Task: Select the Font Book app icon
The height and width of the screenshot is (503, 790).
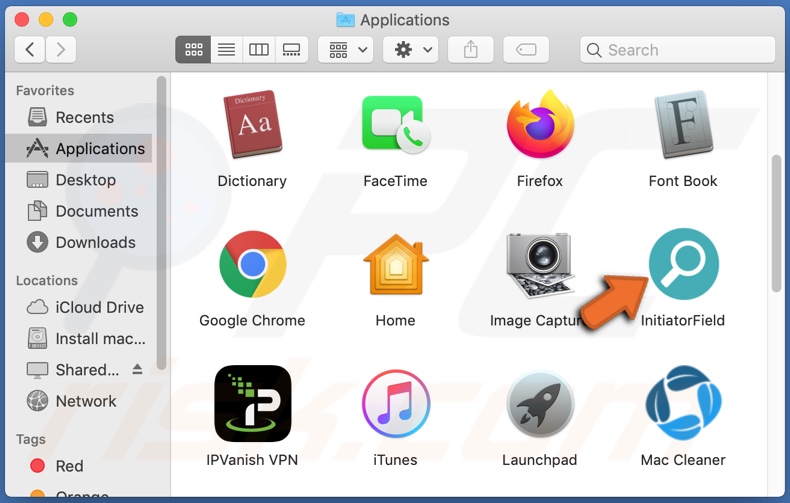Action: click(683, 124)
